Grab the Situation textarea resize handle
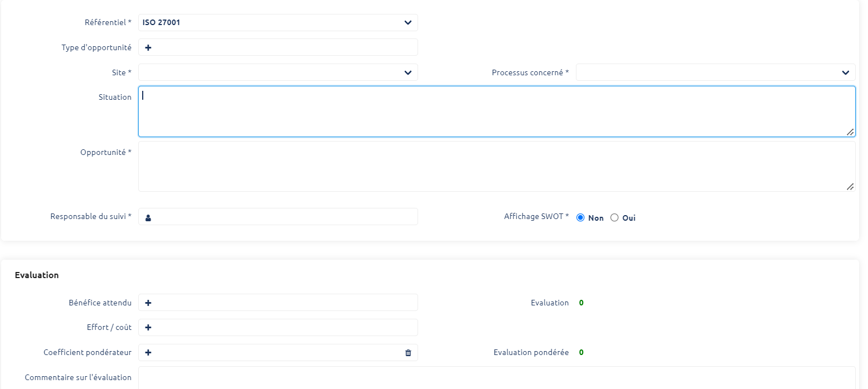This screenshot has width=868, height=389. point(850,132)
